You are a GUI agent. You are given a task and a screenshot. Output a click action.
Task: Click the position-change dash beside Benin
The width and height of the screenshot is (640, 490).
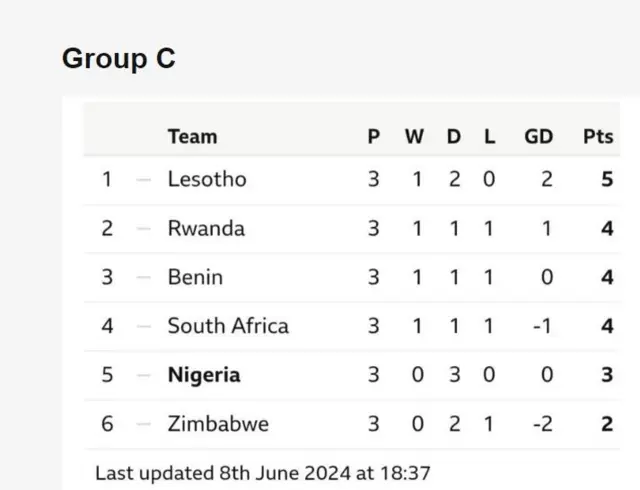pos(144,277)
